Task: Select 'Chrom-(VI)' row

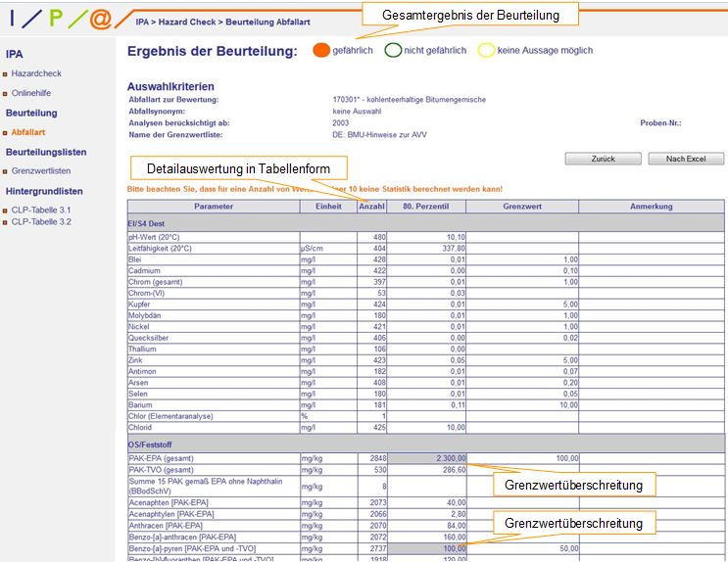Action: pyautogui.click(x=426, y=293)
